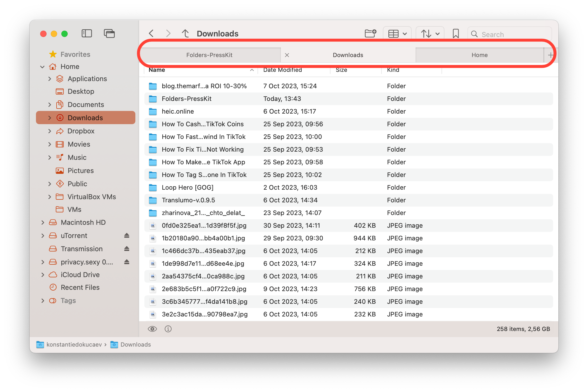Navigate up to the enclosing folder
Screen dimensions: 588x392
coord(185,34)
